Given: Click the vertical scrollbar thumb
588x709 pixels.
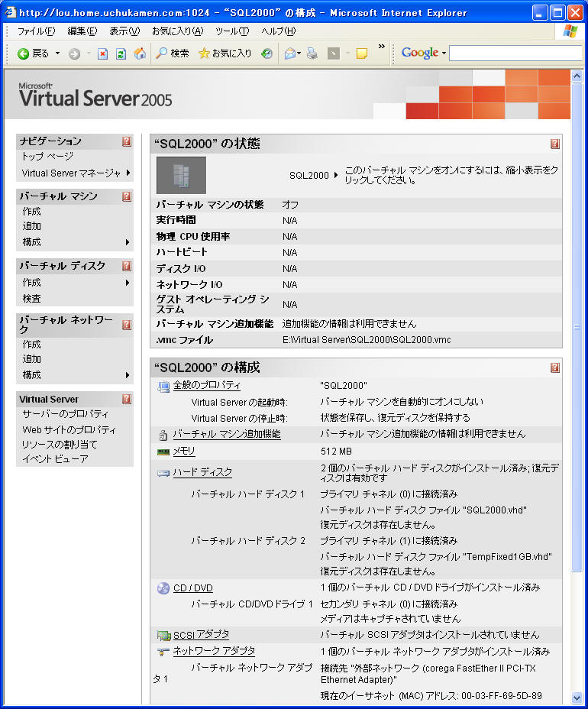Looking at the screenshot, I should pyautogui.click(x=577, y=327).
